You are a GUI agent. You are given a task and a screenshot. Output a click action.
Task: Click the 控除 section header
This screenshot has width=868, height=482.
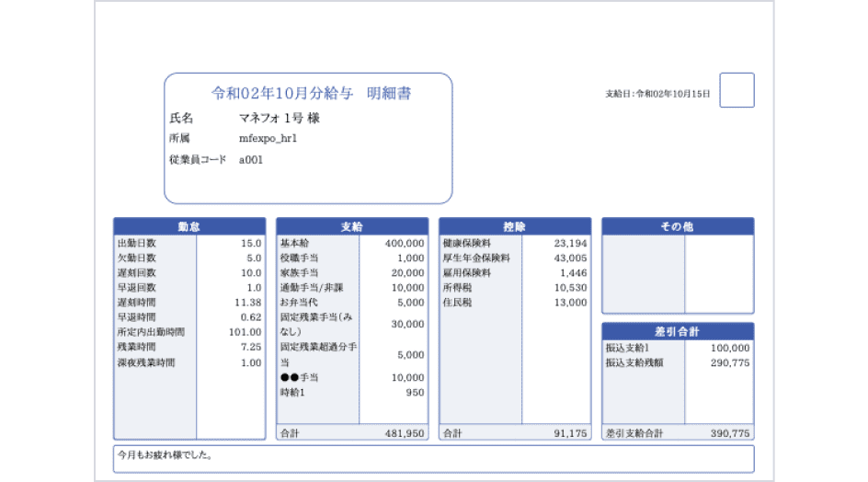[x=515, y=226]
